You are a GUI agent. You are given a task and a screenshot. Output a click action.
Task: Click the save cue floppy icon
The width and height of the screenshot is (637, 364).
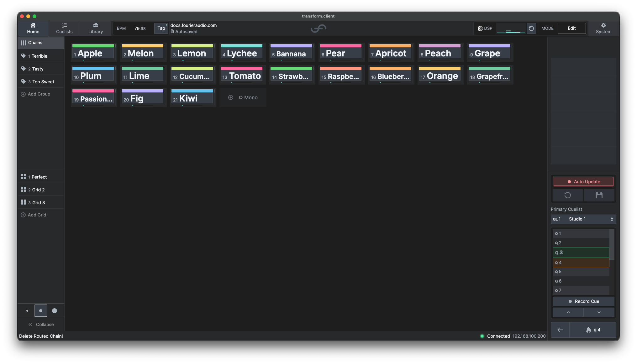click(x=599, y=195)
